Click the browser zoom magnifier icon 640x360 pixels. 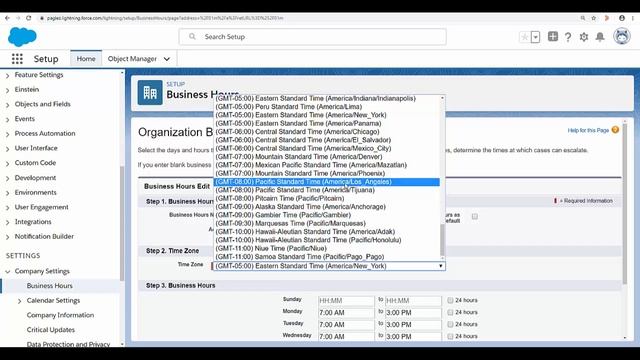coord(583,18)
